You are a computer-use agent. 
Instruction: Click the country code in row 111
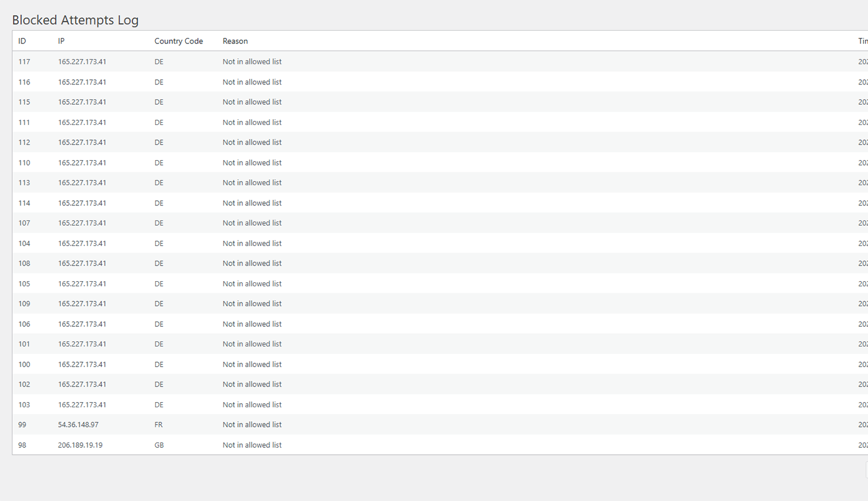pos(159,123)
